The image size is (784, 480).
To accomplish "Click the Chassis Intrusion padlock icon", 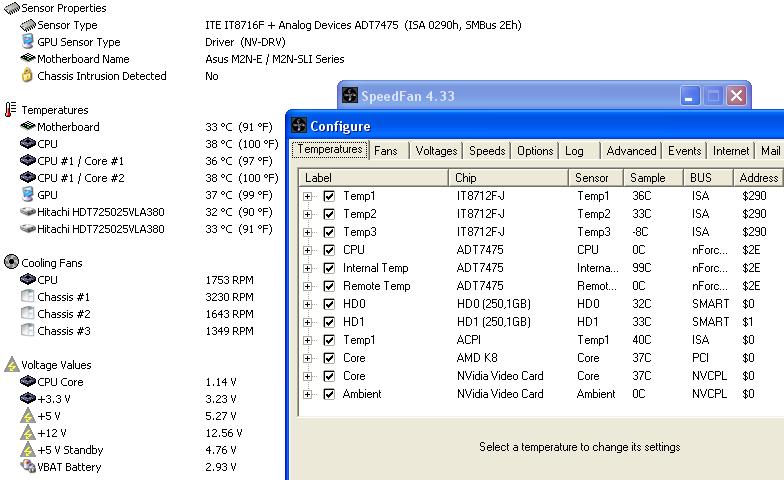I will (x=27, y=75).
